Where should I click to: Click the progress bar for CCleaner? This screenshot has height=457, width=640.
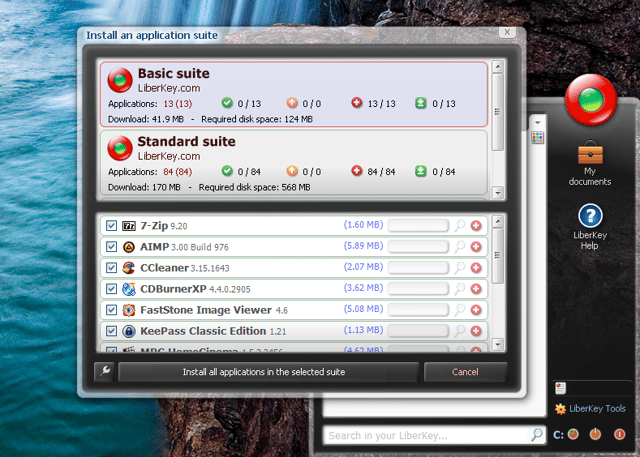pos(418,268)
